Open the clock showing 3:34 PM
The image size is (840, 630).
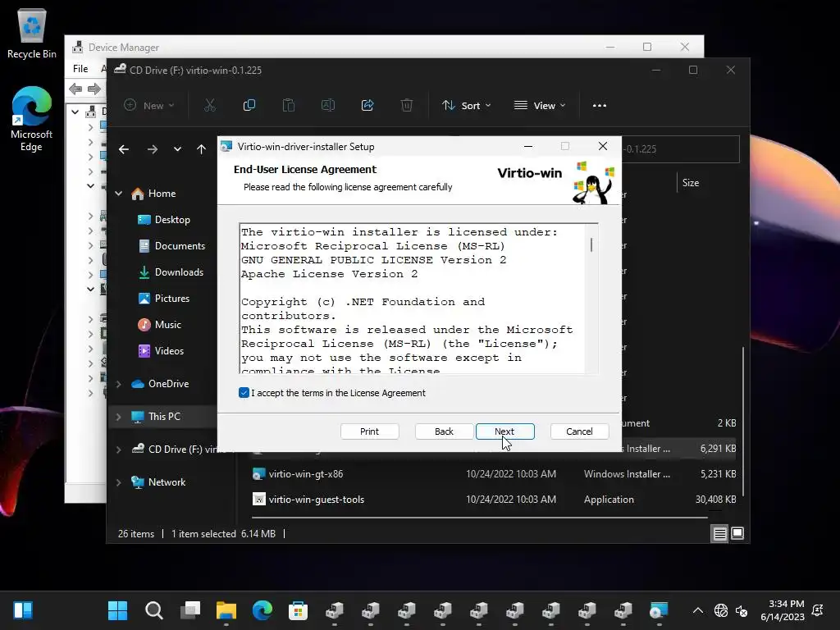[783, 610]
